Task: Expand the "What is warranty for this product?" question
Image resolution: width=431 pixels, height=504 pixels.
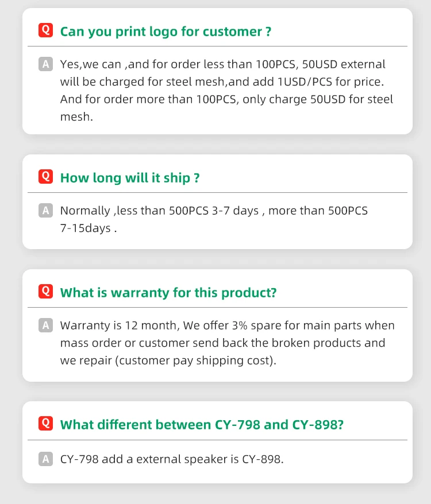Action: coord(168,293)
